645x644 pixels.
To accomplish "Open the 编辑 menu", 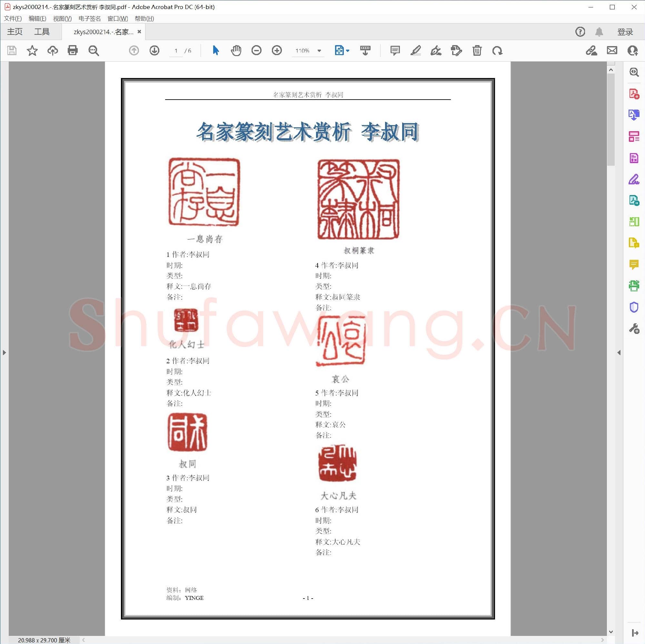I will click(38, 19).
